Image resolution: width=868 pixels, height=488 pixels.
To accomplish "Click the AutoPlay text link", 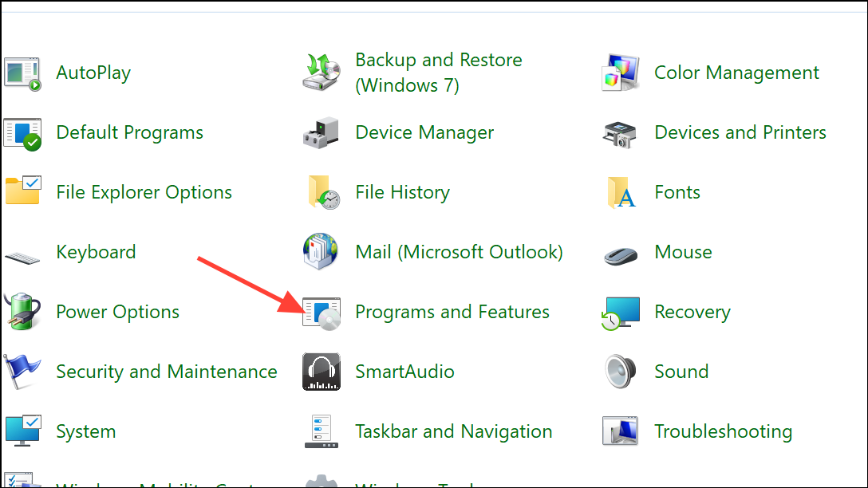I will (x=93, y=73).
